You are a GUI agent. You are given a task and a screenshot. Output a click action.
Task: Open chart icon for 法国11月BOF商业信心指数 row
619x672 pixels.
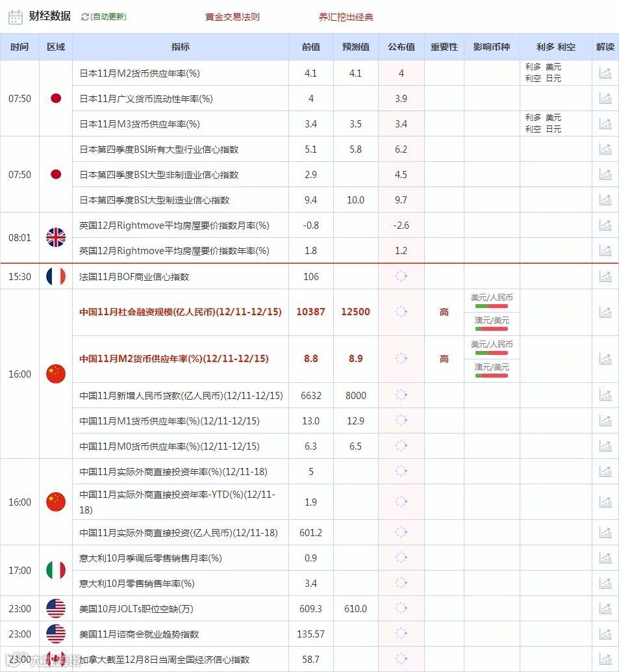tap(605, 276)
